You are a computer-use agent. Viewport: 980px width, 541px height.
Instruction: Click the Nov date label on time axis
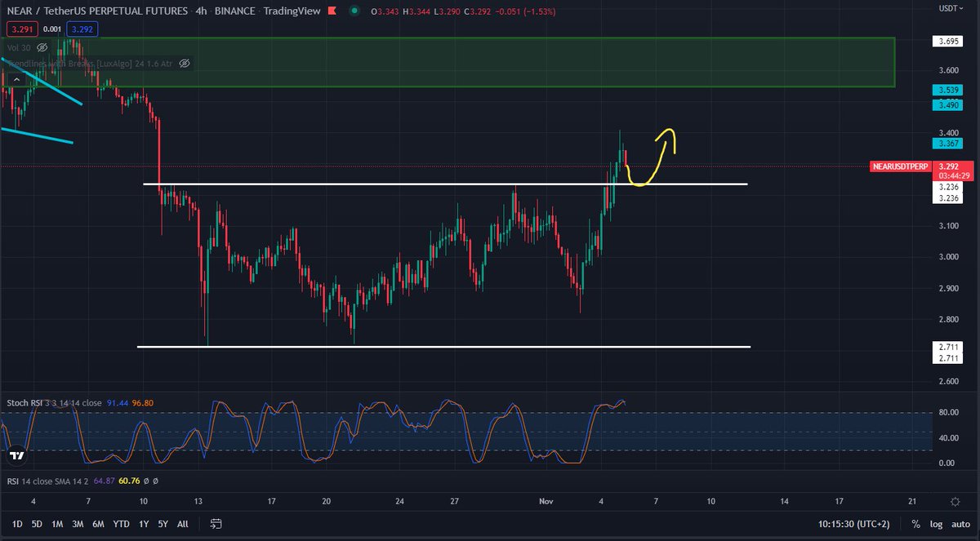pyautogui.click(x=545, y=500)
